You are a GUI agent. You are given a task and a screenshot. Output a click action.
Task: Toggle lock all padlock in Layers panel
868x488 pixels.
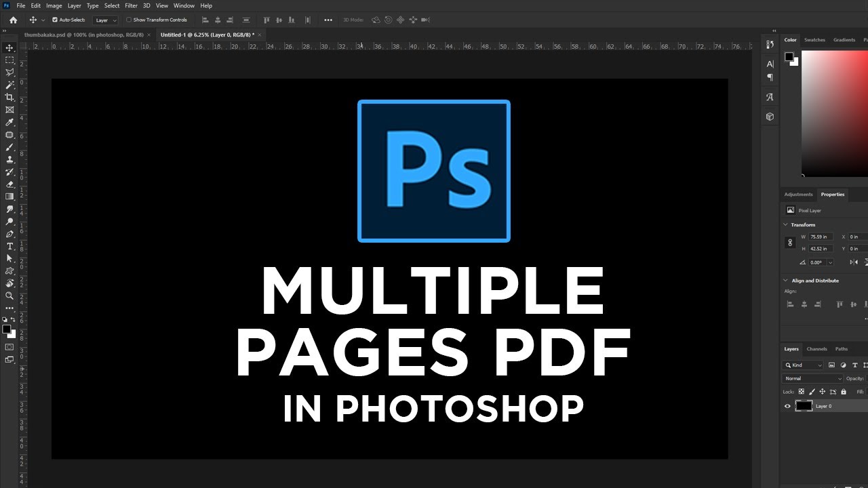(844, 392)
